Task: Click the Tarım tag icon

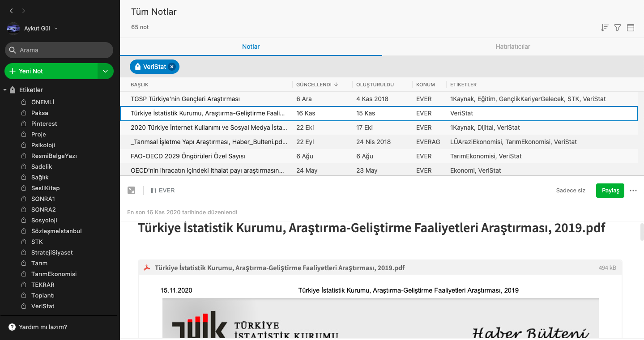Action: click(24, 263)
